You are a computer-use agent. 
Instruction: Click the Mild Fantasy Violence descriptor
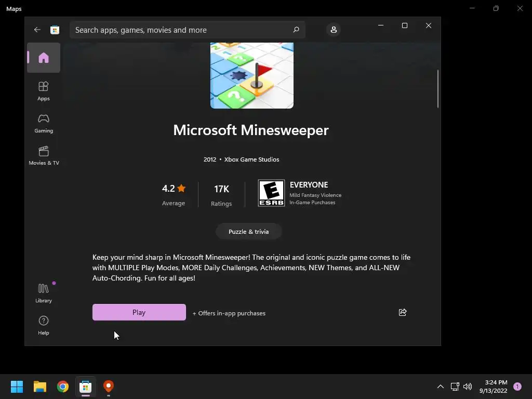[x=315, y=195]
